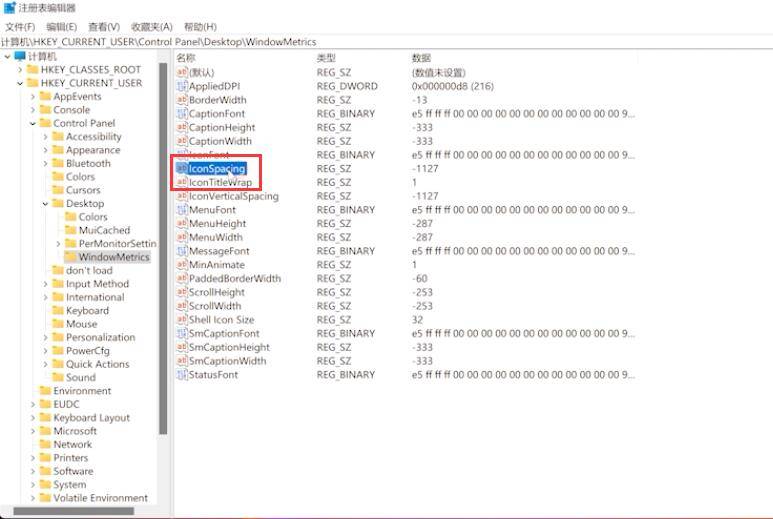The width and height of the screenshot is (773, 519).
Task: Expand the AppEvents key
Action: [x=33, y=97]
